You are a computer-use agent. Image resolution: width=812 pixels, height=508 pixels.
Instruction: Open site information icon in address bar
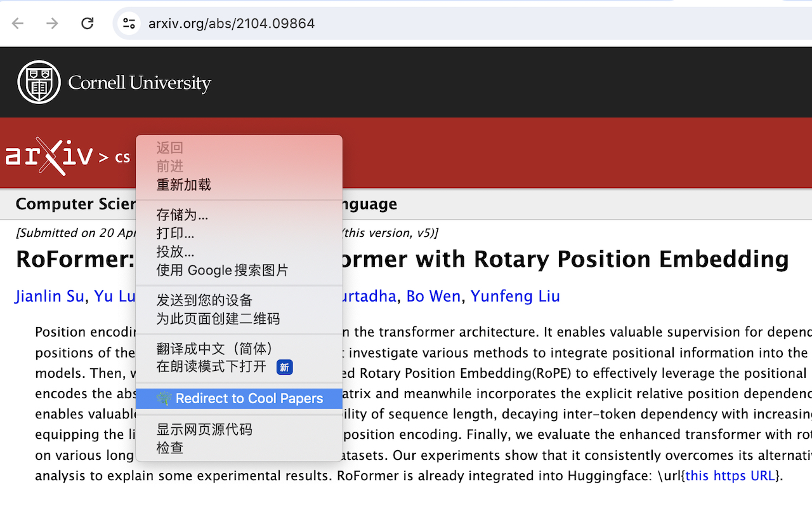click(x=129, y=23)
